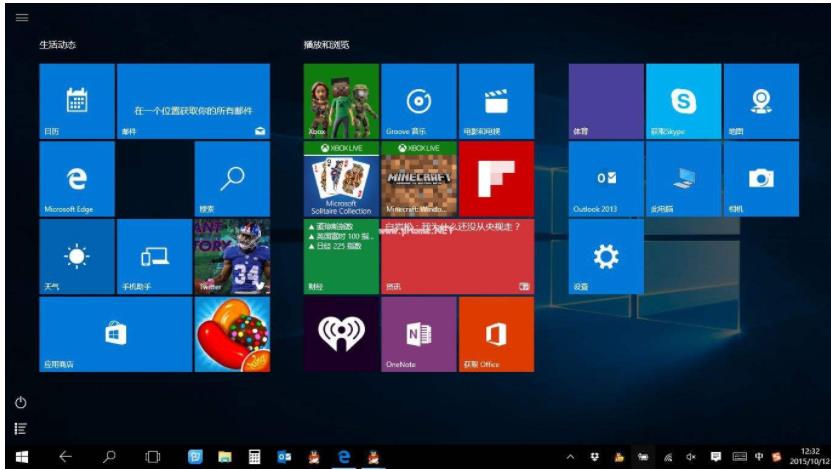Open the iHeartRadio tile
The image size is (831, 470).
pos(341,334)
